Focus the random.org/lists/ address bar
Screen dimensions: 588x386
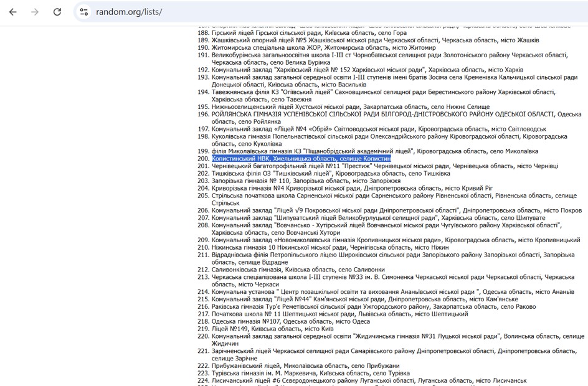249,12
